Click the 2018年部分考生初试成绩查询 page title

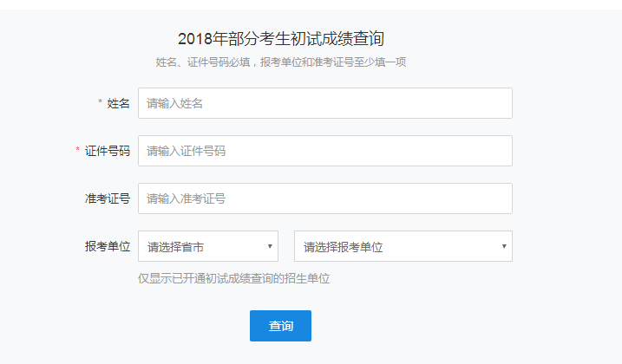pos(280,38)
